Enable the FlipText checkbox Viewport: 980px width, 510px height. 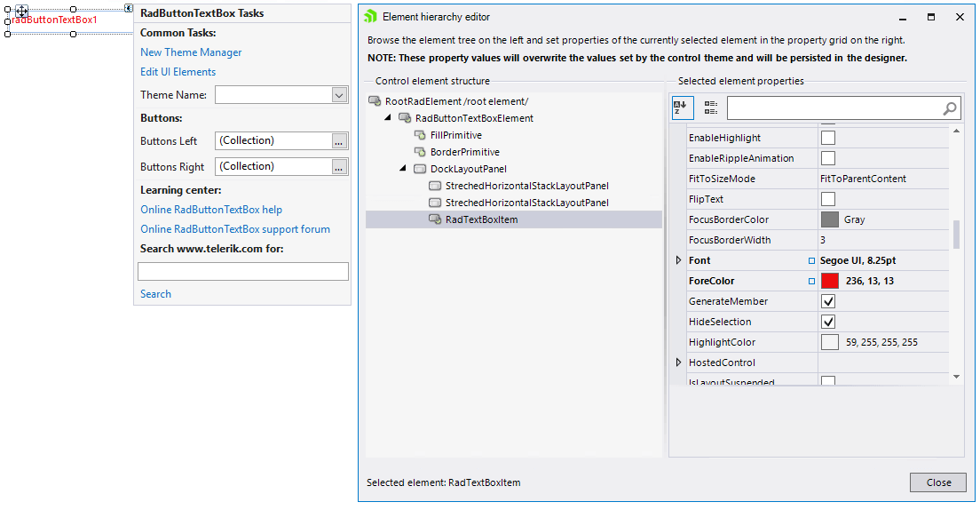[828, 199]
